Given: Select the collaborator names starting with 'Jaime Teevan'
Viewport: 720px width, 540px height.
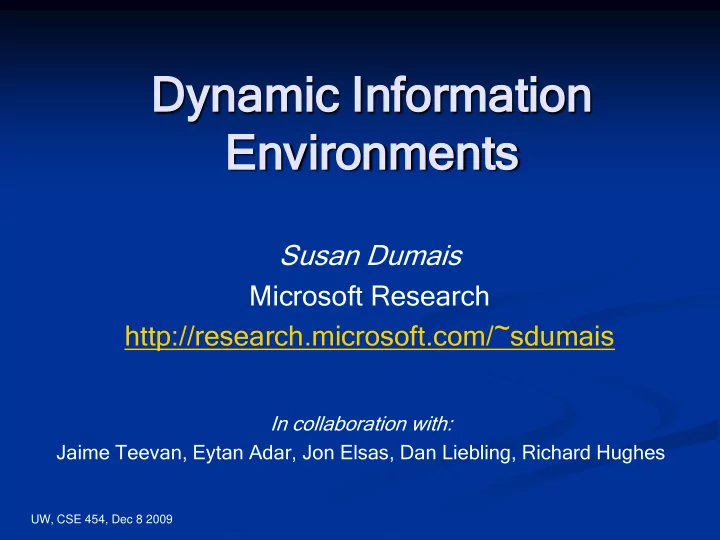Looking at the screenshot, I should (x=360, y=453).
